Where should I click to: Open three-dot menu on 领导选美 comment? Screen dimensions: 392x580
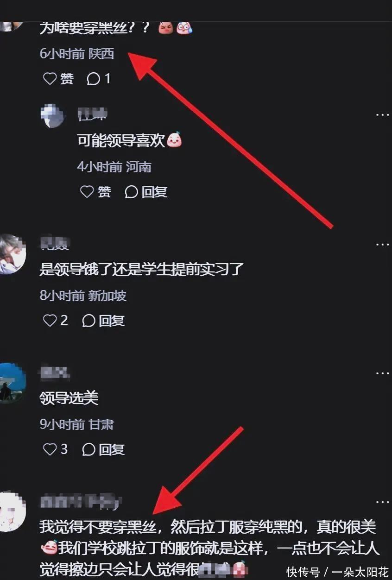pos(382,373)
